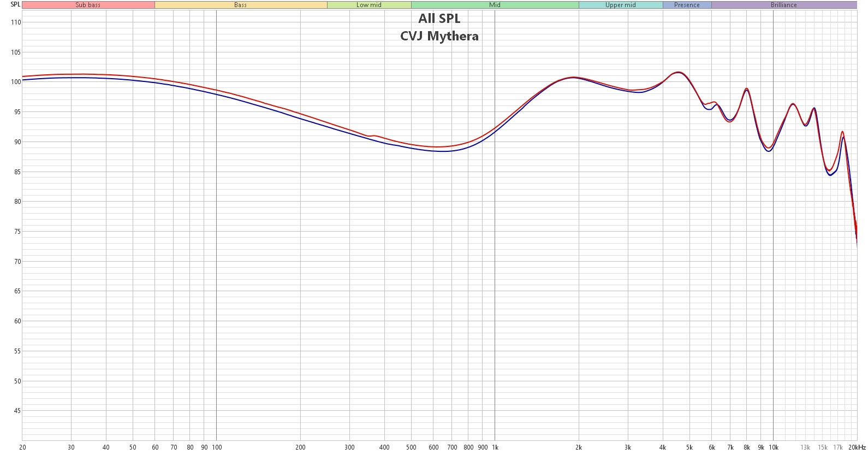Viewport: 868px width, 454px height.
Task: Click the 200 Hz axis label
Action: (300, 447)
